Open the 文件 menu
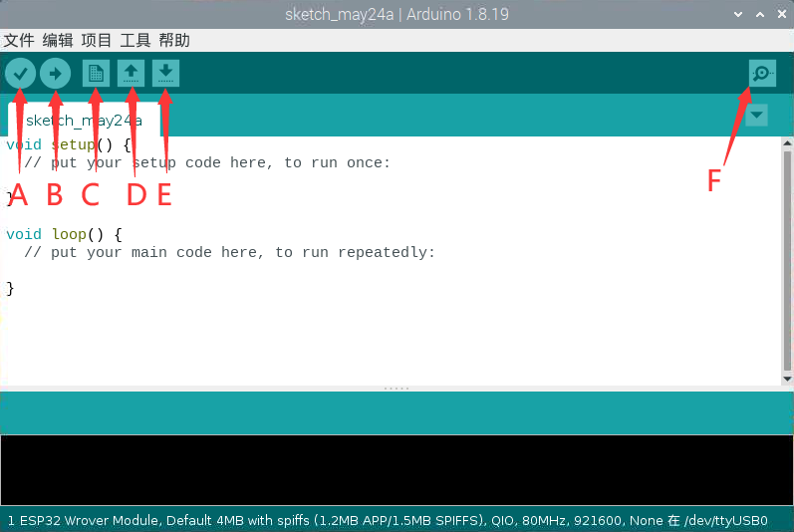 19,40
